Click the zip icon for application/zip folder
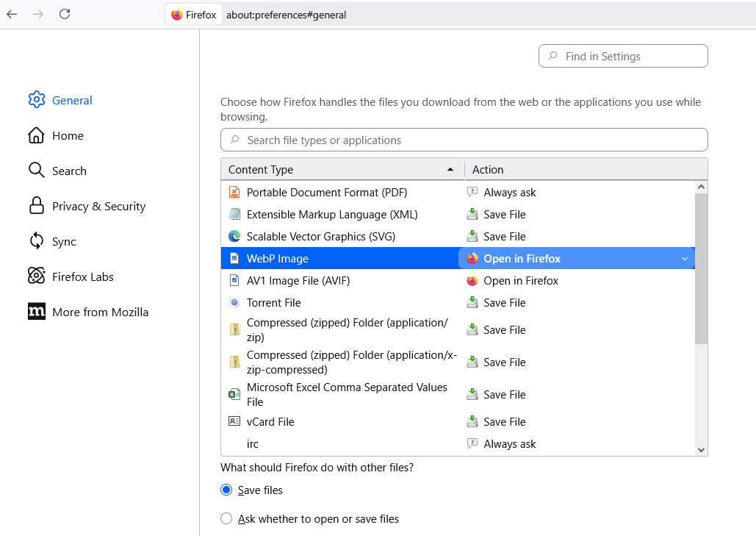Image resolution: width=756 pixels, height=536 pixels. 234,329
